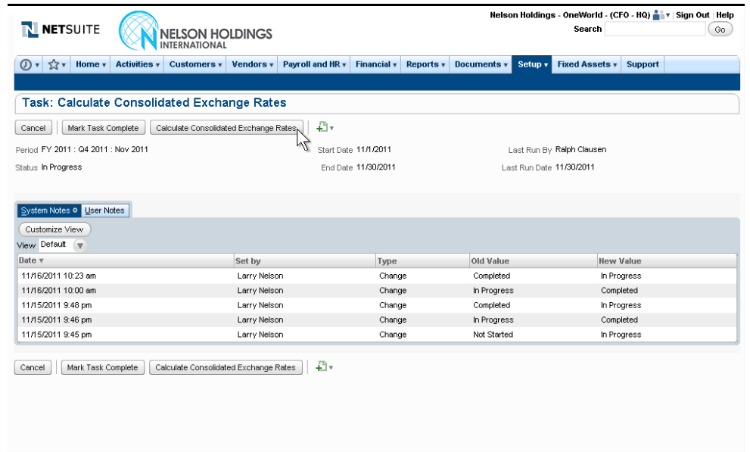
Task: Select the 11/16/2011 10:00 am date cell
Action: 58,290
